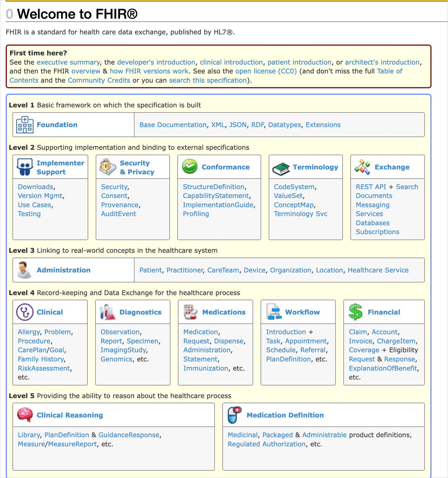Open the REST API link
The image size is (448, 478).
pos(371,187)
